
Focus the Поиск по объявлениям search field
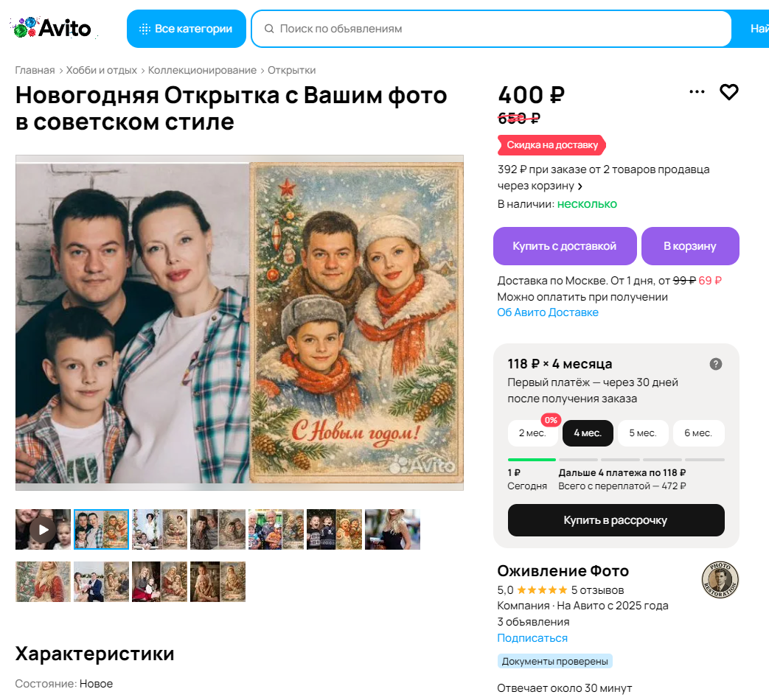point(492,29)
